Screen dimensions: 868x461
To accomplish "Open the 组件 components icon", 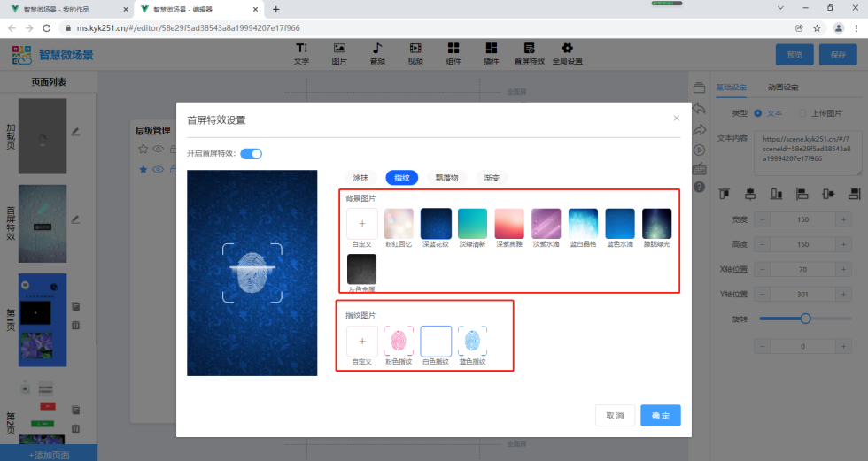I will tap(453, 52).
